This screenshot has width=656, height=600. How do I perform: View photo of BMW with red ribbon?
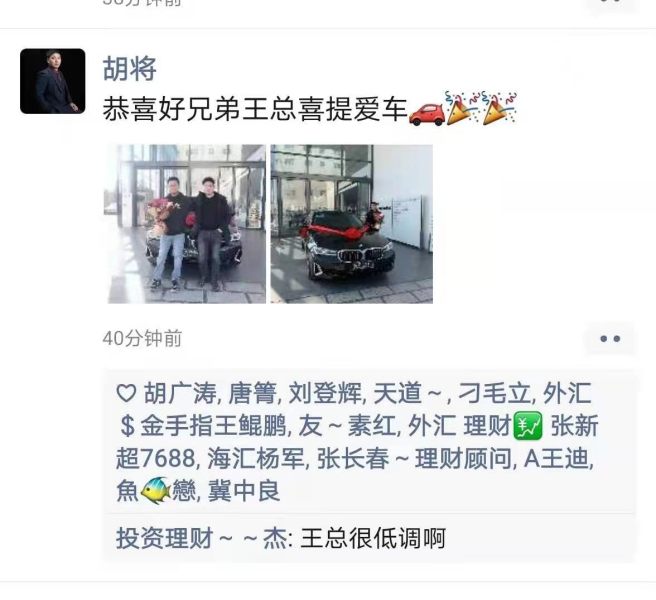pos(351,224)
